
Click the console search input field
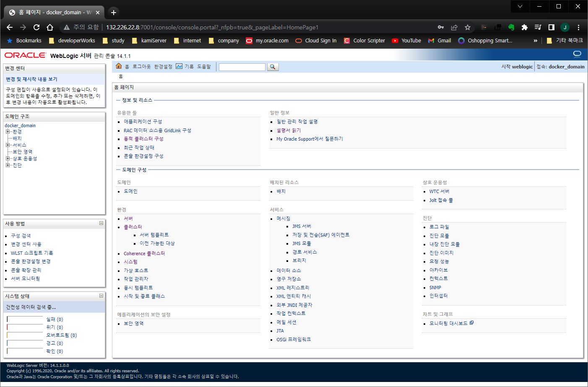[242, 67]
